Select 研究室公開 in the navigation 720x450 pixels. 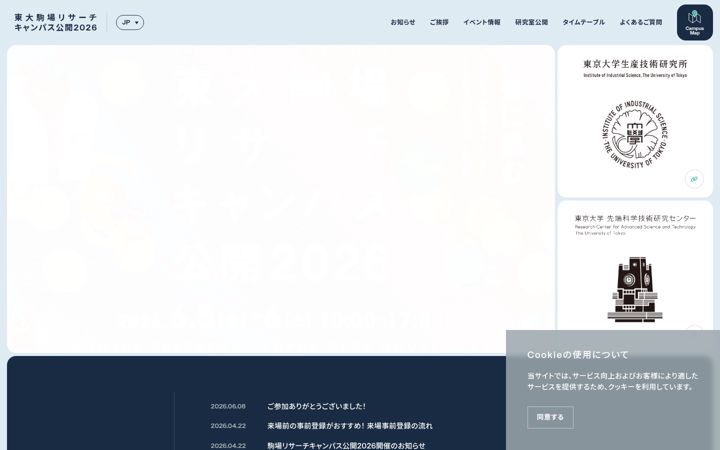[531, 22]
